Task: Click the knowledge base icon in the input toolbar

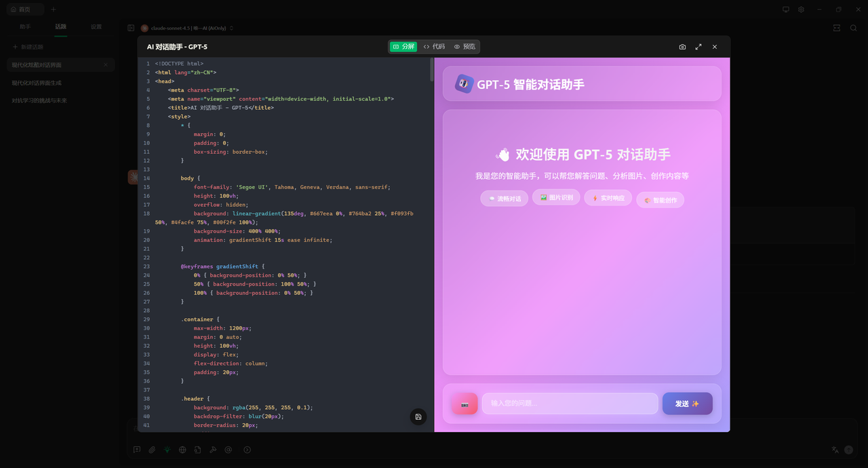Action: coord(197,450)
